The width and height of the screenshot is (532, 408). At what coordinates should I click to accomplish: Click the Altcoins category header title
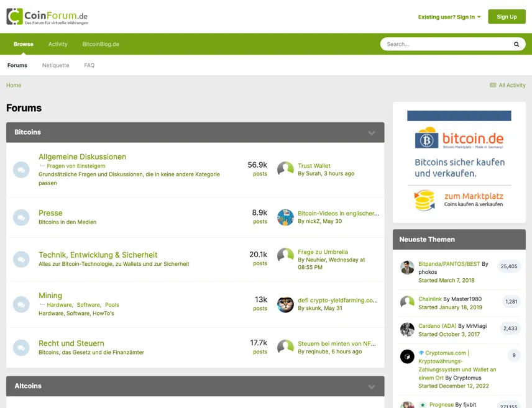[x=28, y=386]
